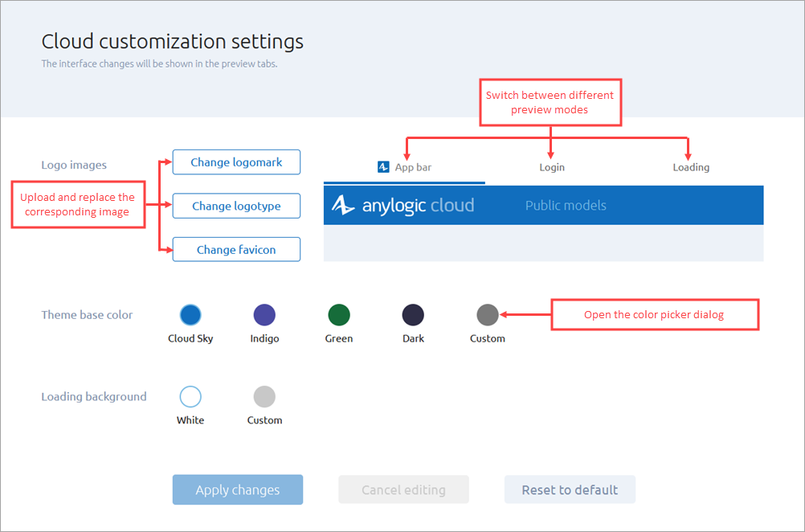Click the Change favicon button
805x532 pixels.
(x=236, y=250)
